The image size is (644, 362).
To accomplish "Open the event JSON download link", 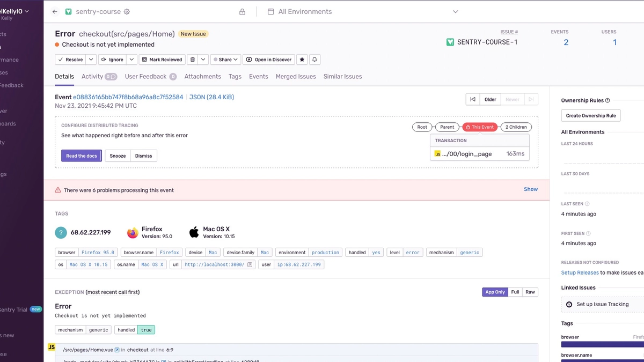I will pos(214,97).
